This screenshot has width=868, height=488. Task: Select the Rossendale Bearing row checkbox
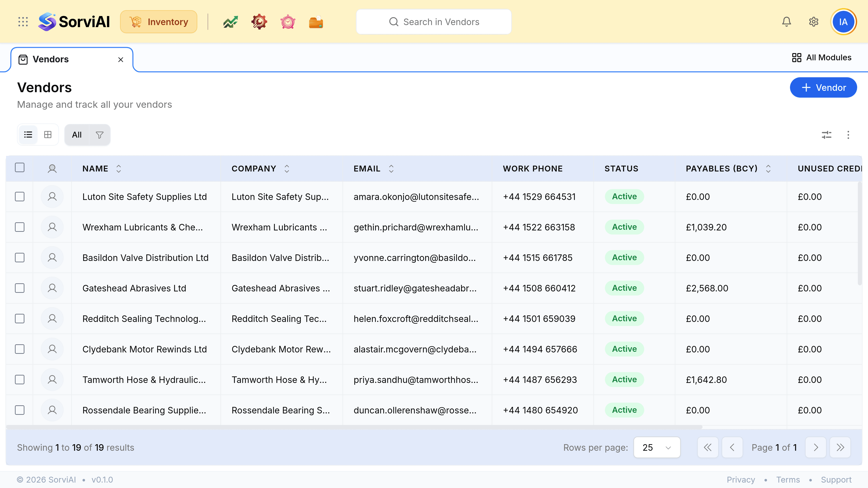click(x=20, y=410)
